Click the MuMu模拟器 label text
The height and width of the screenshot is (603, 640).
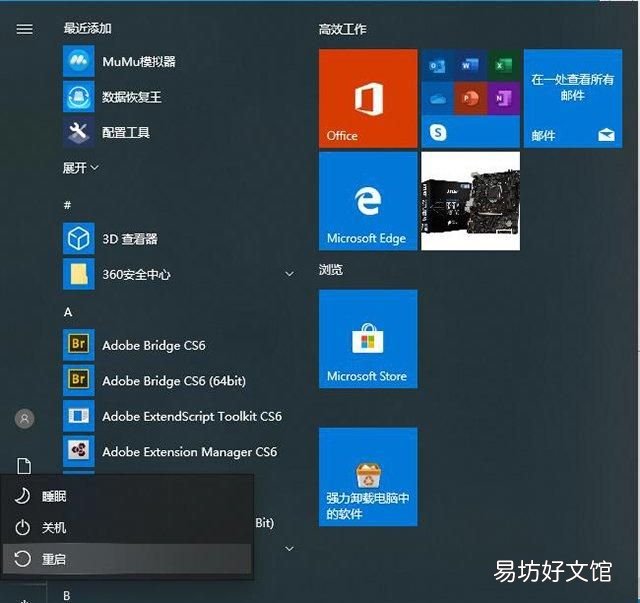click(139, 62)
